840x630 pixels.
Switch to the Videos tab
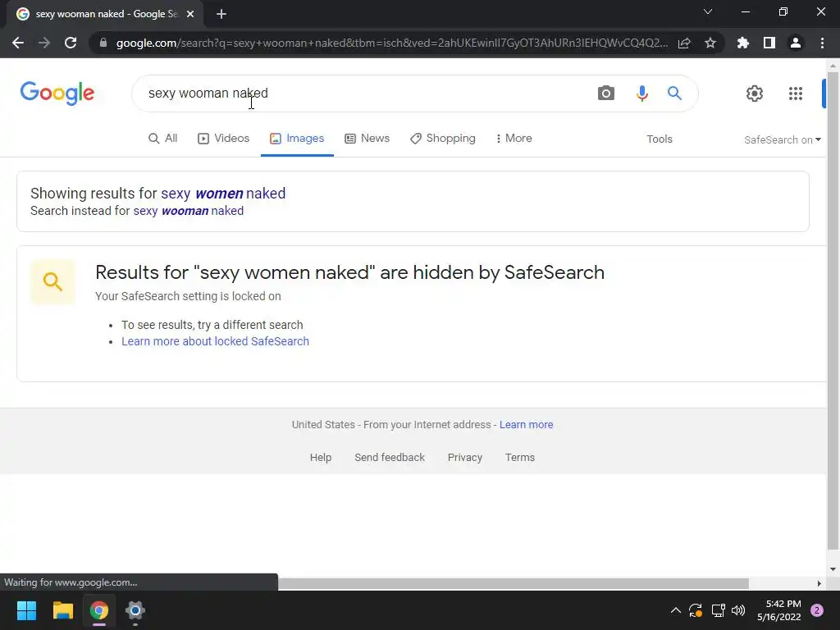click(x=223, y=138)
